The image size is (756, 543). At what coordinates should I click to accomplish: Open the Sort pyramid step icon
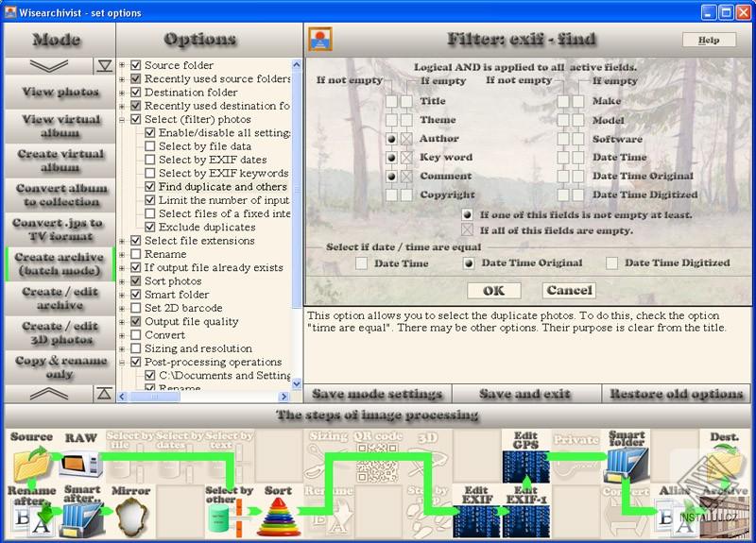point(279,518)
